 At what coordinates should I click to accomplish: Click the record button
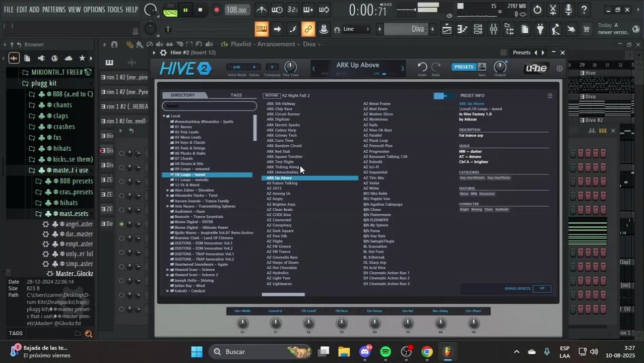tap(216, 10)
